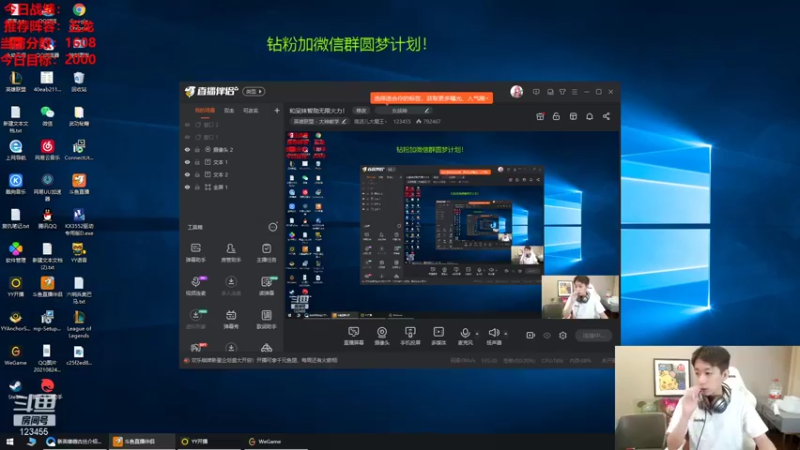The height and width of the screenshot is (450, 800).
Task: Click the announcement text in status bar
Action: [x=264, y=360]
